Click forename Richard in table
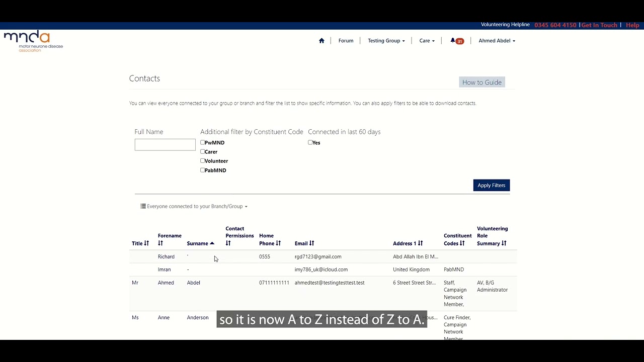 tap(166, 256)
